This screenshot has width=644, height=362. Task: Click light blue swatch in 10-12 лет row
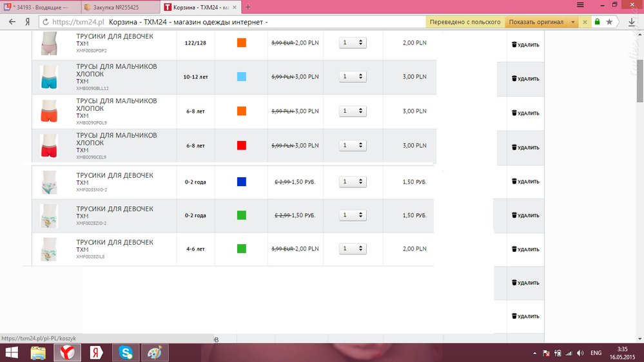point(242,77)
